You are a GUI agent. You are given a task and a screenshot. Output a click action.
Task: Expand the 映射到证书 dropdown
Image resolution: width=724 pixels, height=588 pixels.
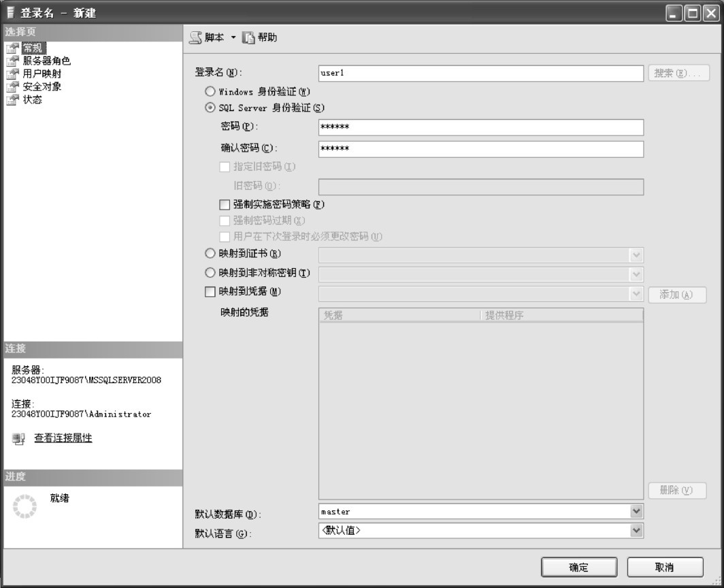(x=636, y=255)
